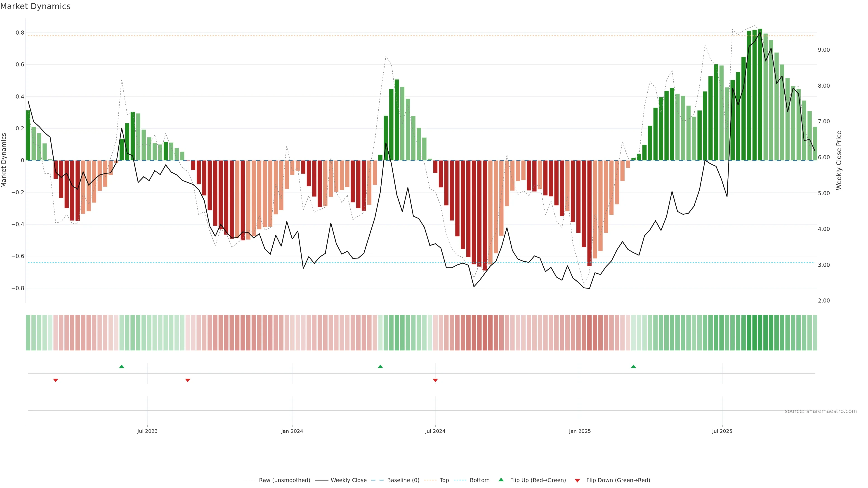The image size is (868, 488).
Task: Toggle Weekly Close legend entry
Action: coord(348,480)
